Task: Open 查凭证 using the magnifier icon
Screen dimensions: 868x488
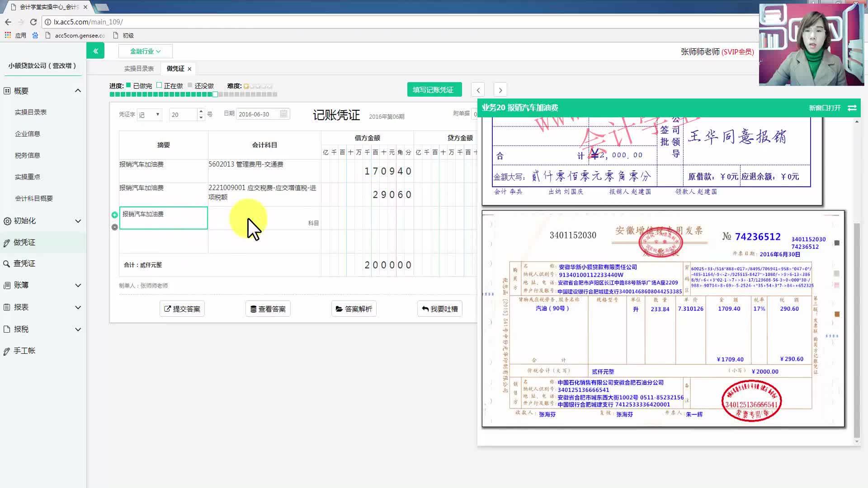Action: tap(6, 263)
